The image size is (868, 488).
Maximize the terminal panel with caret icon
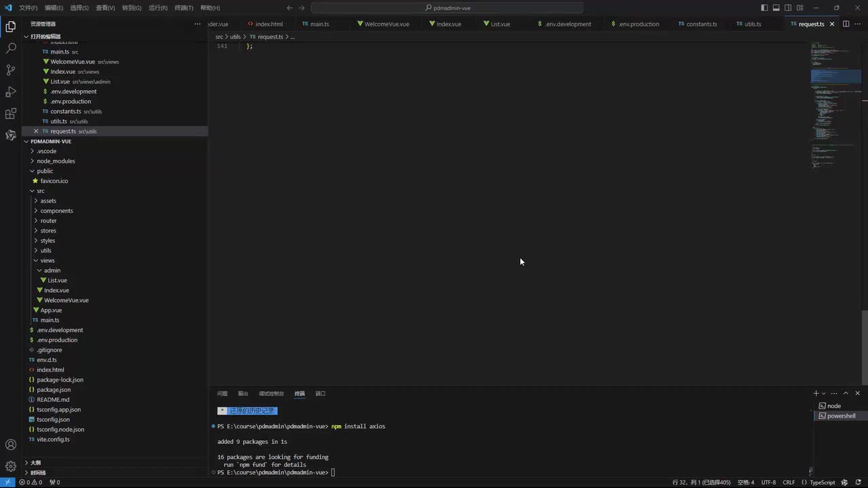(846, 393)
